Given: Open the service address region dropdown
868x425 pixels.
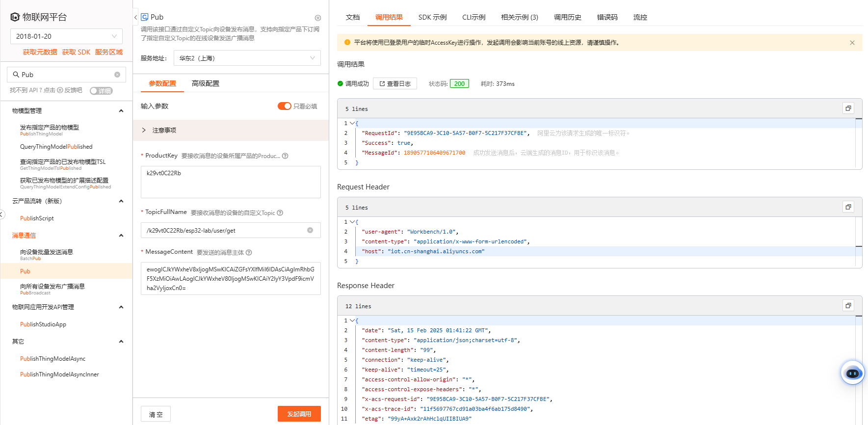Looking at the screenshot, I should pos(247,58).
